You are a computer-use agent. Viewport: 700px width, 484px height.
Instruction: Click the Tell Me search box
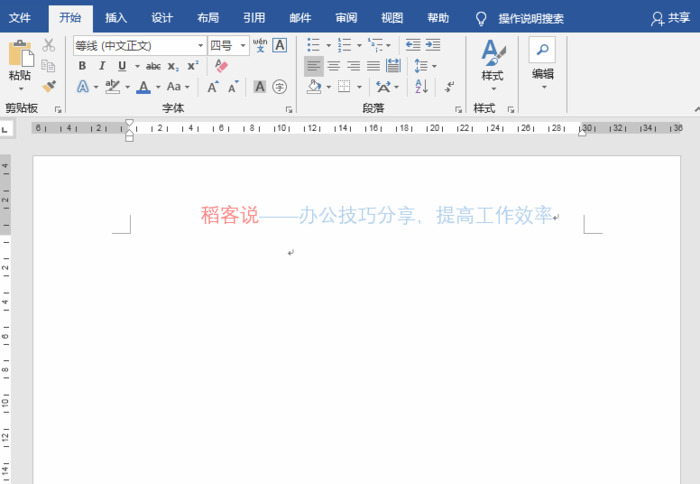click(531, 18)
